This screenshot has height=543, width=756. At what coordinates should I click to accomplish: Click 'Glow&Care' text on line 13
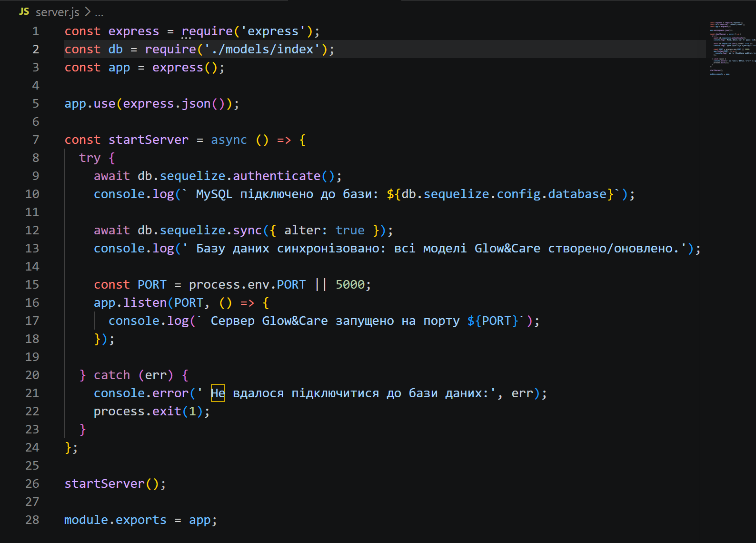click(x=507, y=248)
